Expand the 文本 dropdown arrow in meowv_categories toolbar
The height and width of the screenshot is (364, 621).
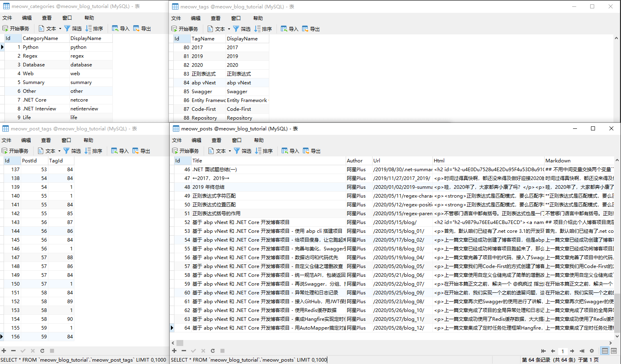click(x=60, y=29)
